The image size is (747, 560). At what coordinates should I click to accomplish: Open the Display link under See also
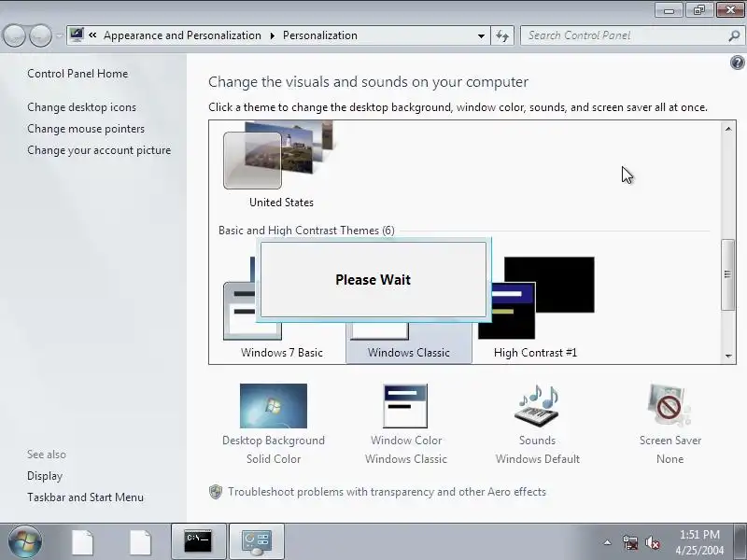[45, 476]
